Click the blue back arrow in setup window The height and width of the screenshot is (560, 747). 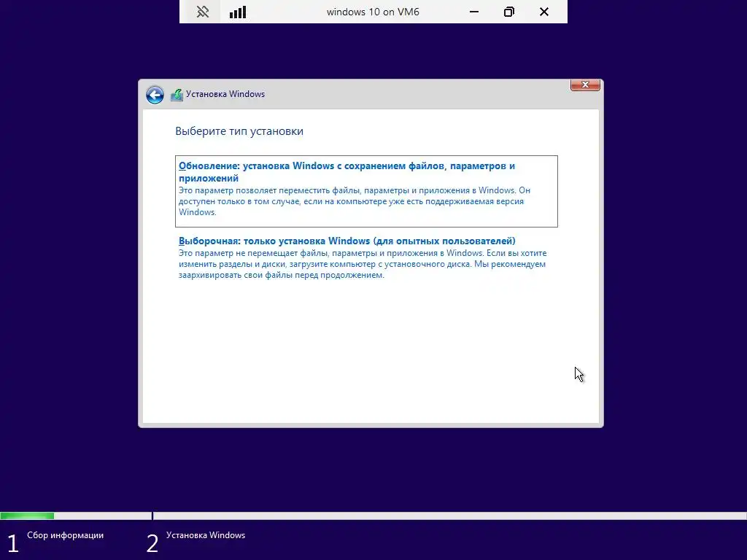pos(155,95)
